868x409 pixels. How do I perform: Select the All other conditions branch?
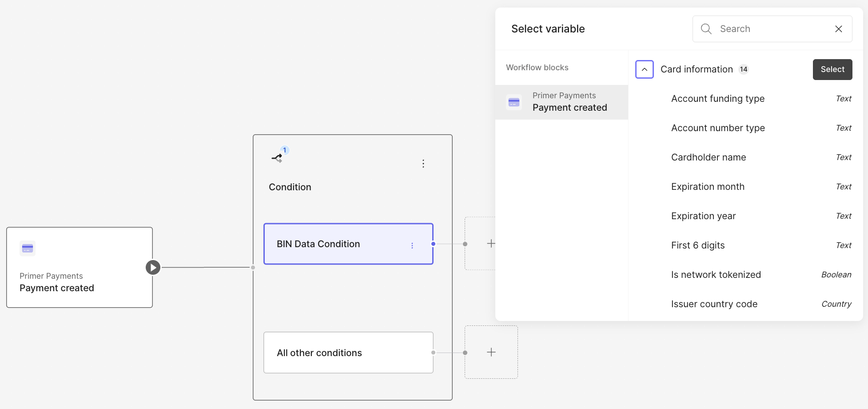point(348,353)
